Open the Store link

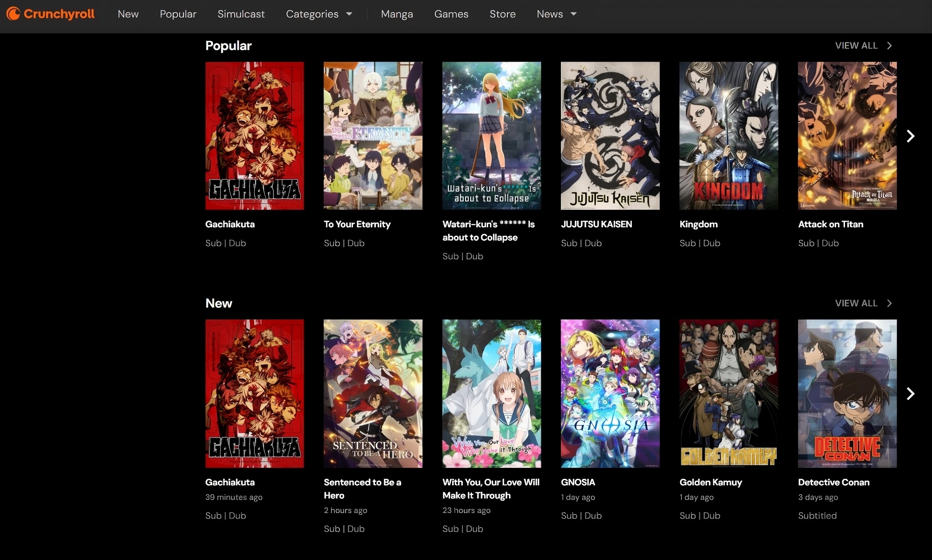(x=502, y=14)
